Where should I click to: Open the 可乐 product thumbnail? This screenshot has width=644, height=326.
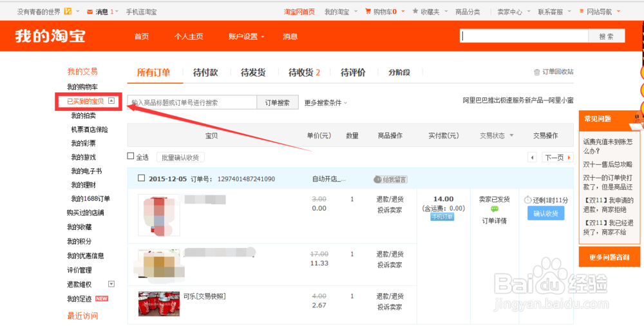click(x=159, y=304)
